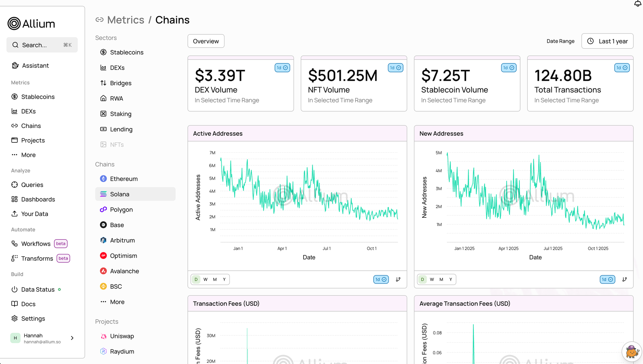643x364 pixels.
Task: Select monthly (M) granularity on New Addresses
Action: [x=441, y=279]
